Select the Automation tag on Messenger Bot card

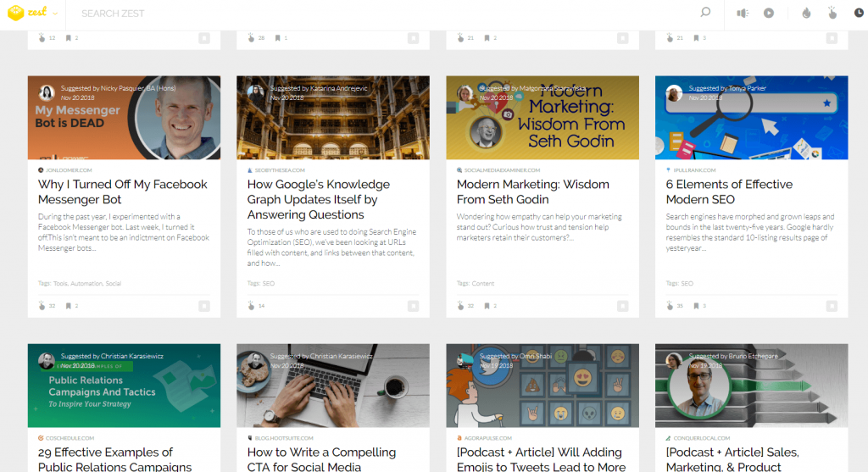86,283
